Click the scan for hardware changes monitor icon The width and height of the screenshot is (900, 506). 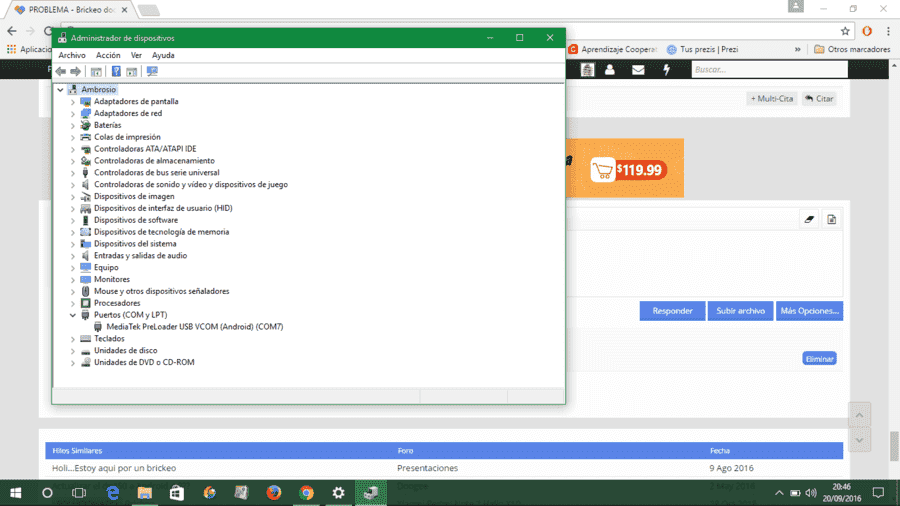152,72
